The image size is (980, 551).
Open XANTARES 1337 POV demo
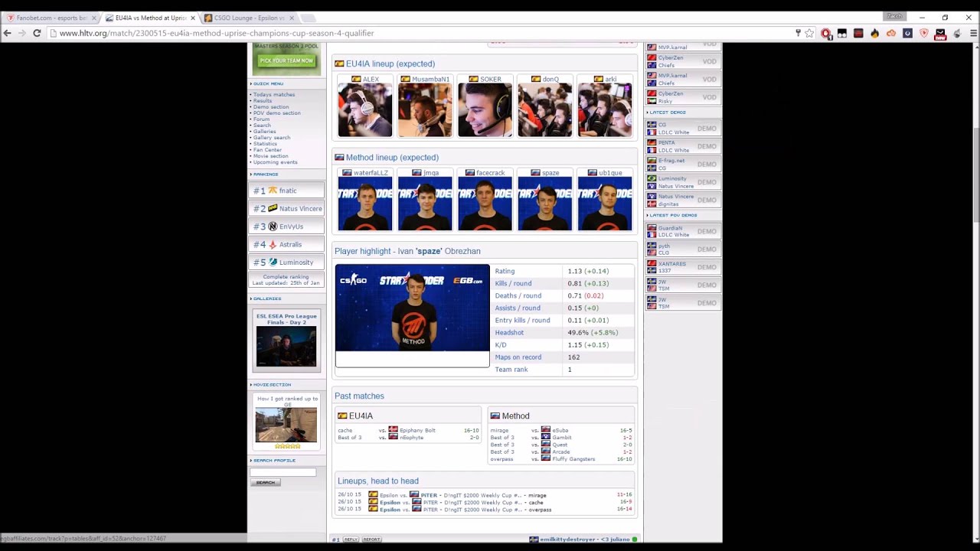682,267
